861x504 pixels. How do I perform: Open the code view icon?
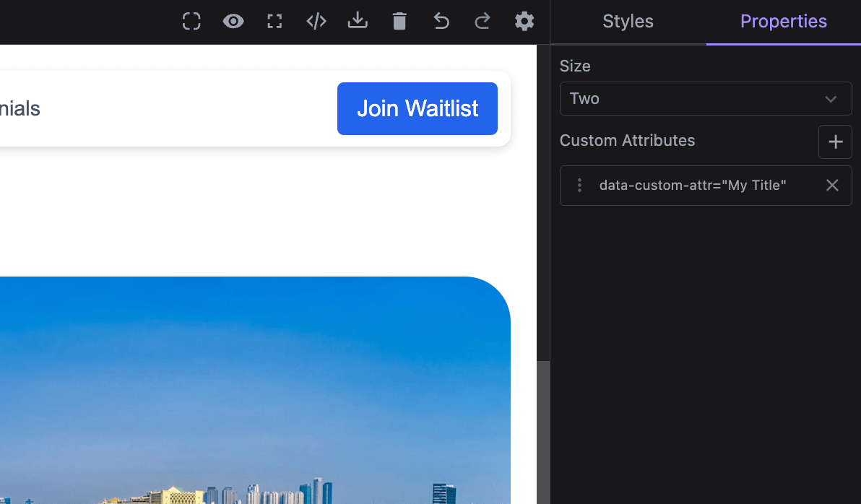tap(316, 22)
